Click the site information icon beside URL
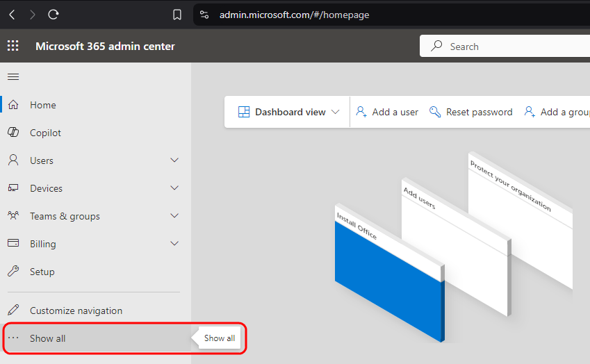Image resolution: width=590 pixels, height=364 pixels. point(203,15)
